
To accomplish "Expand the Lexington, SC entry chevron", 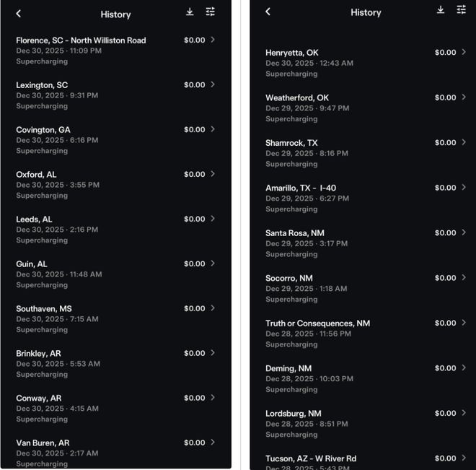I will (213, 84).
